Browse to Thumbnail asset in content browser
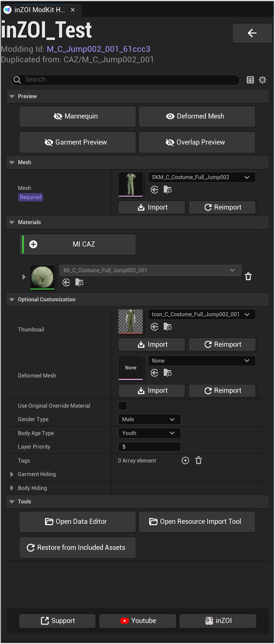The width and height of the screenshot is (275, 644). point(168,327)
